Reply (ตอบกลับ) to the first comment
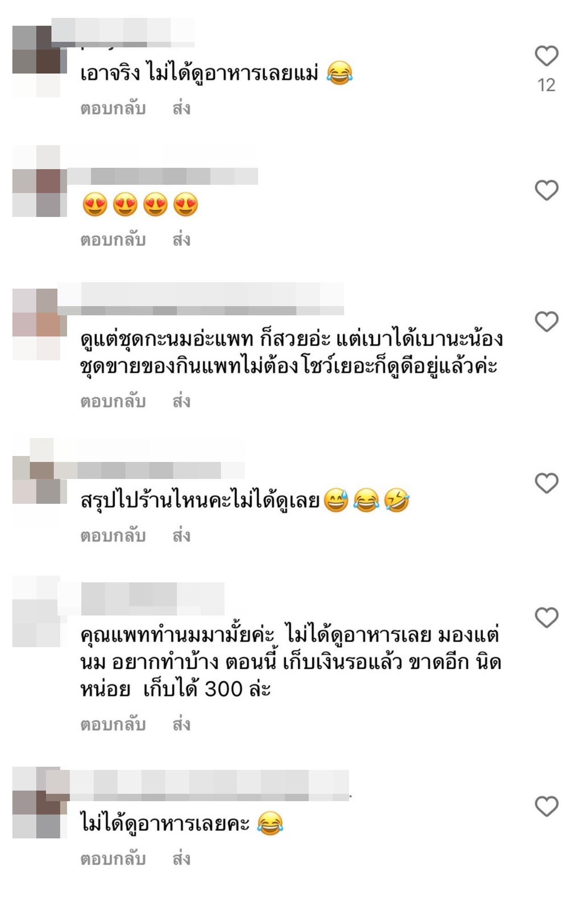Image resolution: width=588 pixels, height=900 pixels. [x=113, y=108]
